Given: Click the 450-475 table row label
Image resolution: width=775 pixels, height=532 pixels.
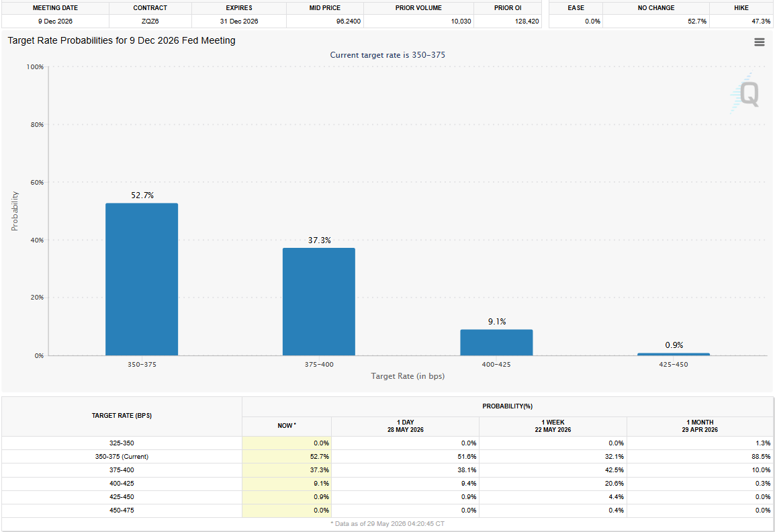Looking at the screenshot, I should pyautogui.click(x=122, y=511).
